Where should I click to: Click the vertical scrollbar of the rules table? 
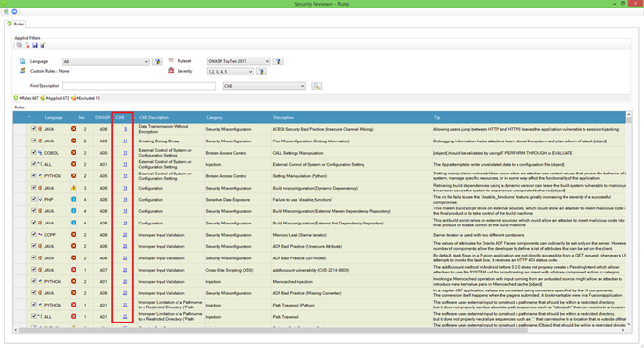pyautogui.click(x=629, y=120)
